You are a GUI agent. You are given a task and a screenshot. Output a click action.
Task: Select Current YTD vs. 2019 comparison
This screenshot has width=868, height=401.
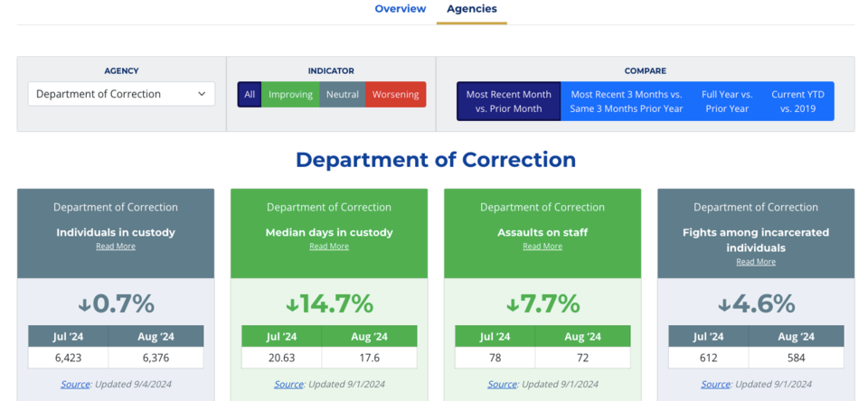pyautogui.click(x=797, y=101)
